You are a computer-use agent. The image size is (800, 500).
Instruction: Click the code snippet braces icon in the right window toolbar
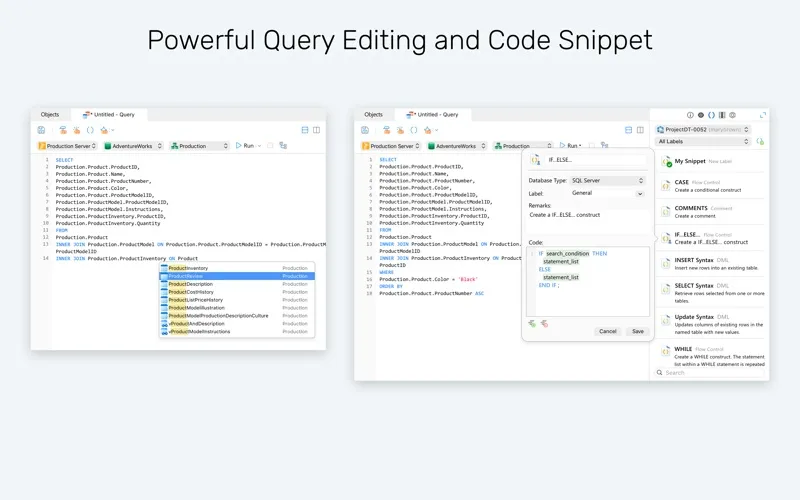click(414, 130)
